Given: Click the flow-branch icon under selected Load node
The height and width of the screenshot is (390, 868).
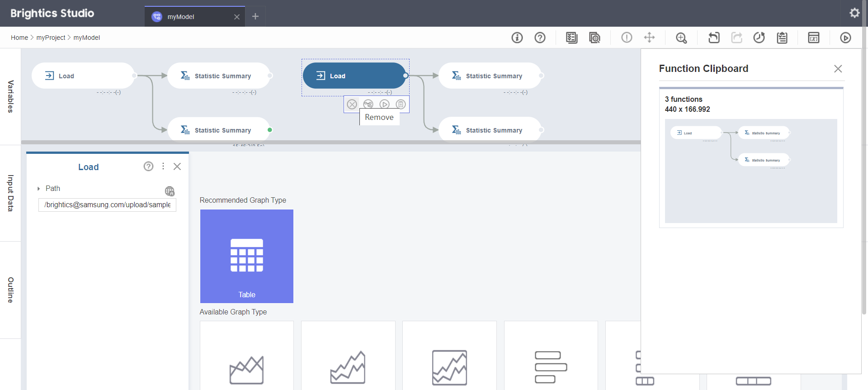Looking at the screenshot, I should coord(368,104).
